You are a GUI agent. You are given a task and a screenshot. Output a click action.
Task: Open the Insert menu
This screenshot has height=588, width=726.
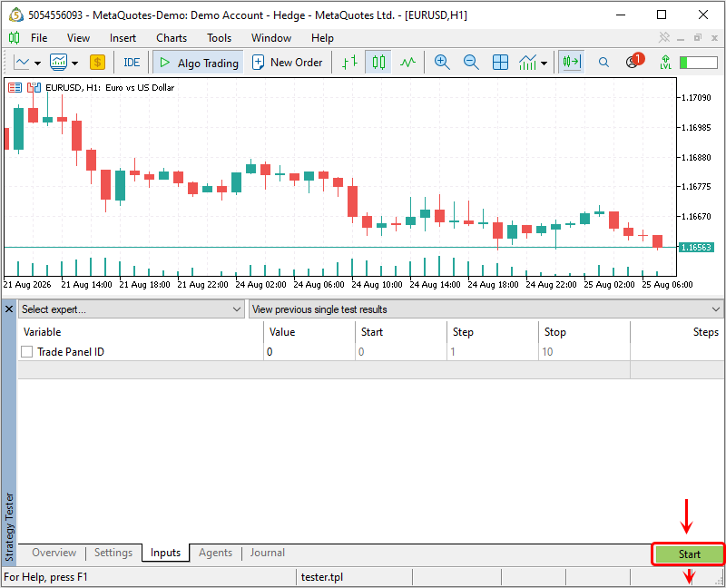[123, 38]
